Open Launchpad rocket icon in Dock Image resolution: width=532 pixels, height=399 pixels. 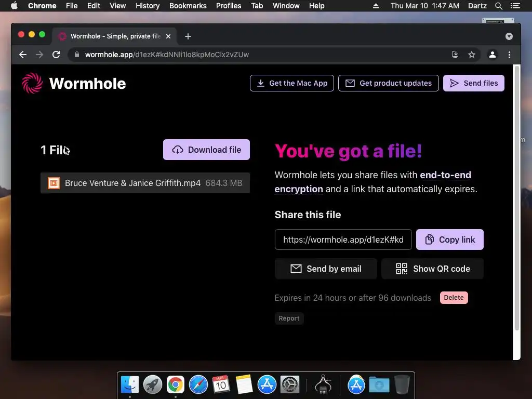pos(153,385)
